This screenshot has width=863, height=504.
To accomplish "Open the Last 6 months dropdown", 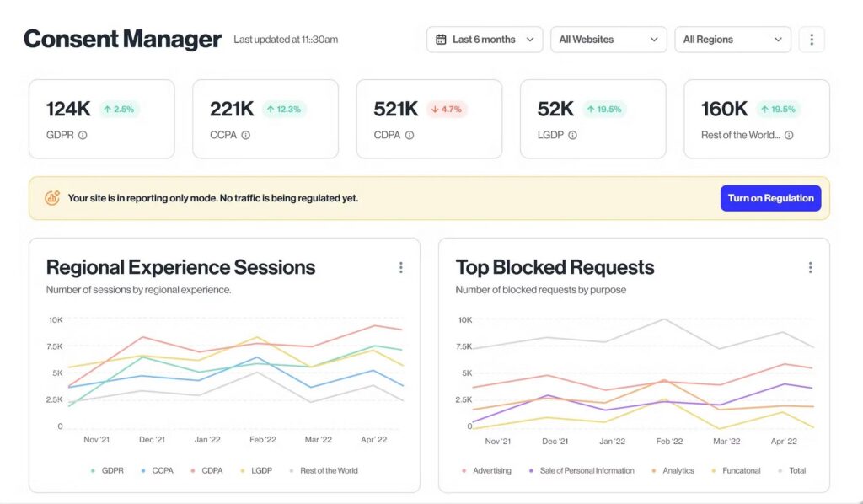I will (x=485, y=40).
